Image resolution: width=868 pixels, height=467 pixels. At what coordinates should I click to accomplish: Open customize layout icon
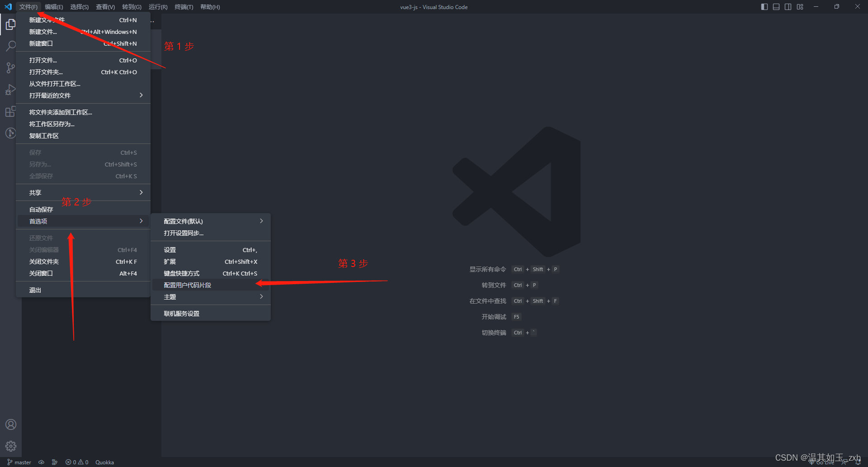[800, 7]
